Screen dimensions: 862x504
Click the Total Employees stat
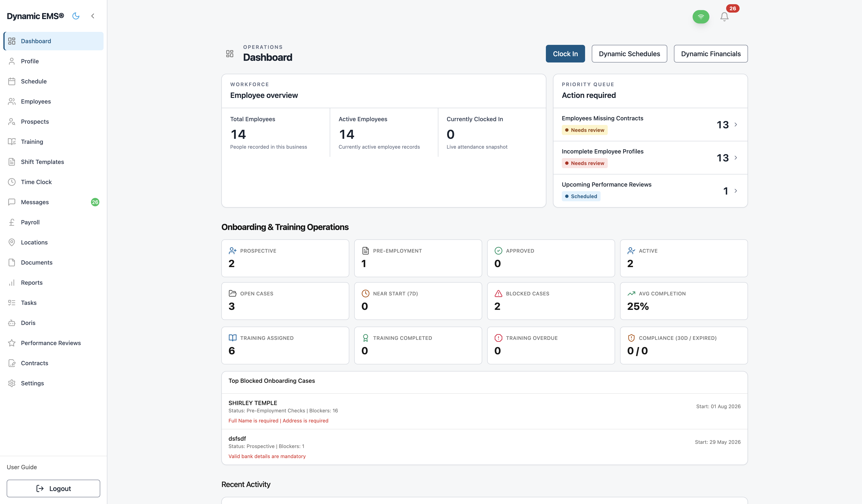click(x=276, y=133)
